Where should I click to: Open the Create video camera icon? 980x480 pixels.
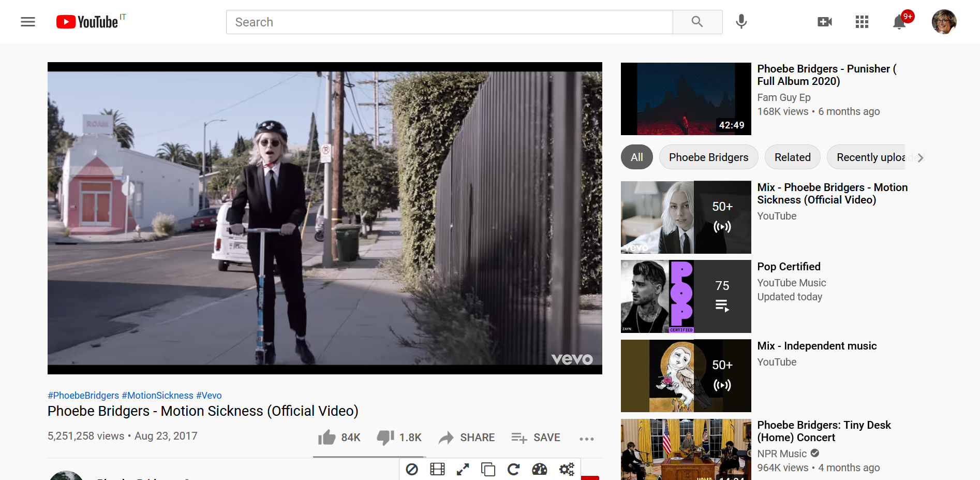click(825, 22)
